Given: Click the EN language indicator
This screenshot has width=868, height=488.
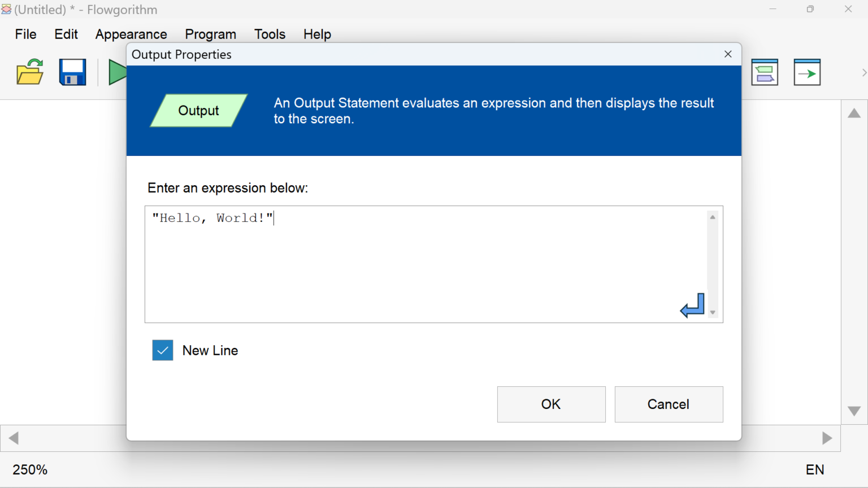Looking at the screenshot, I should 815,470.
